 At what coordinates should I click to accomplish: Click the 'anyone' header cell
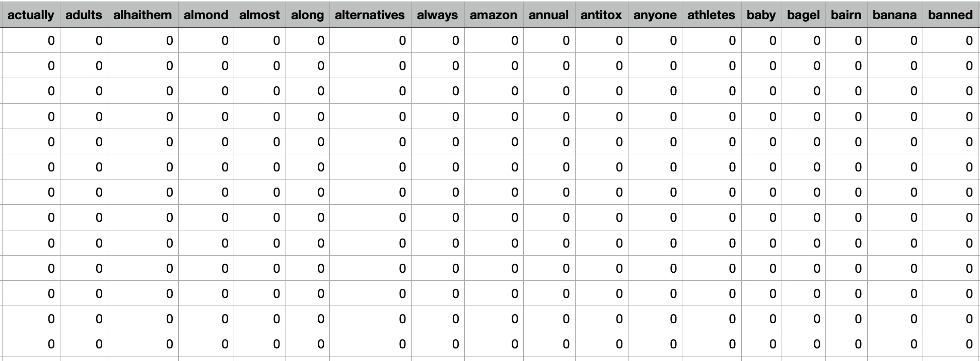pyautogui.click(x=655, y=15)
